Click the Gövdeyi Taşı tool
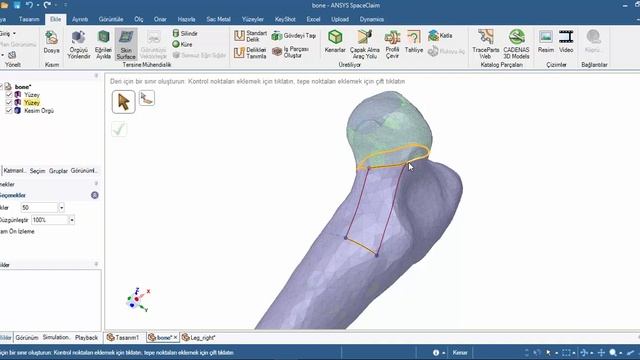This screenshot has width=640, height=360. (294, 36)
